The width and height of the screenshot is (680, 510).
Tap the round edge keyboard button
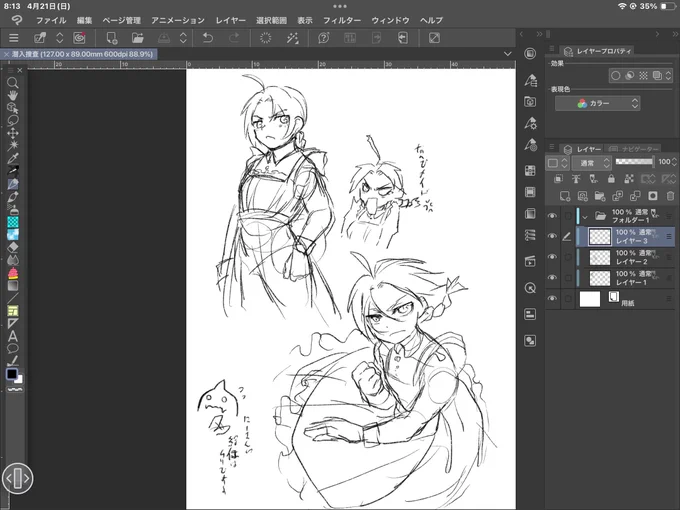(x=17, y=478)
